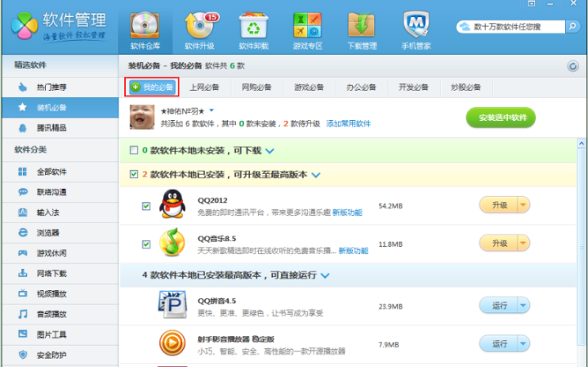Select 热门推荐 in the sidebar

click(60, 87)
